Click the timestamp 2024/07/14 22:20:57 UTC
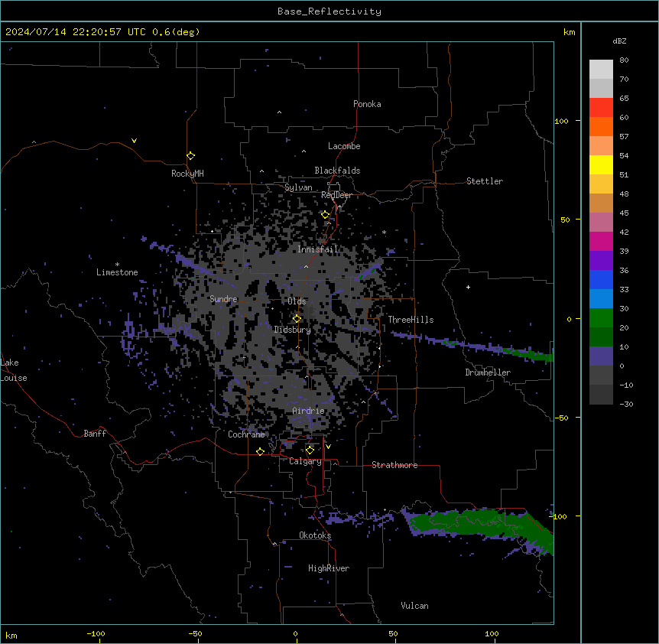The width and height of the screenshot is (659, 644). tap(76, 32)
